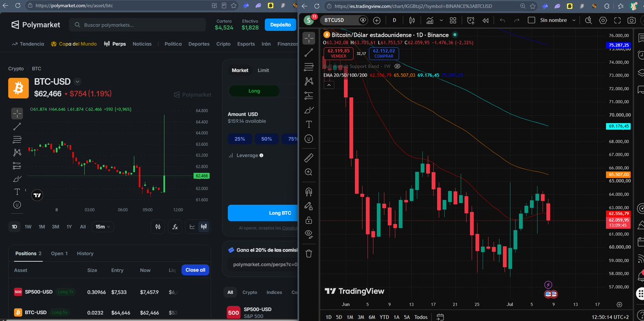Redo the chart action in TradingView

tap(517, 20)
